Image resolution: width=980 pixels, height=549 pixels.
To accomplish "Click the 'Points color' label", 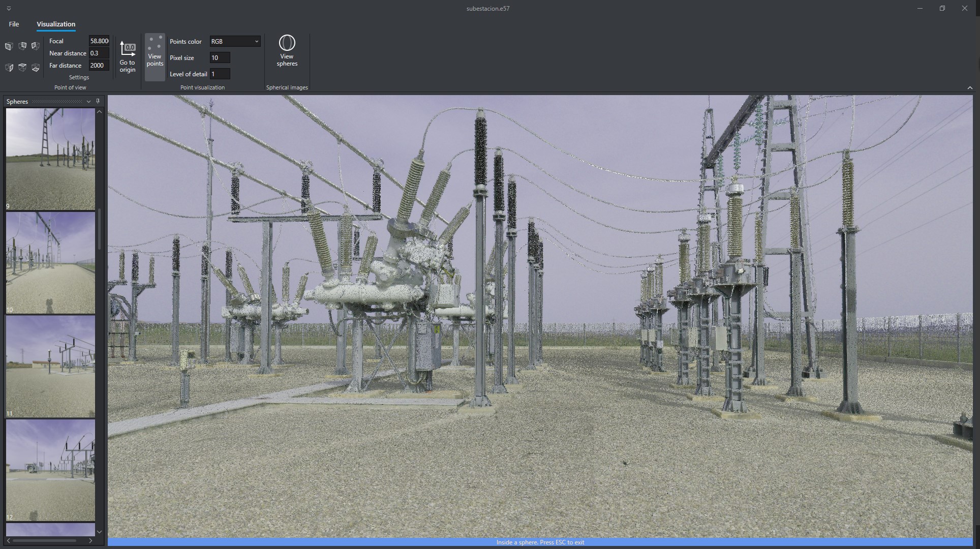I will pos(186,42).
